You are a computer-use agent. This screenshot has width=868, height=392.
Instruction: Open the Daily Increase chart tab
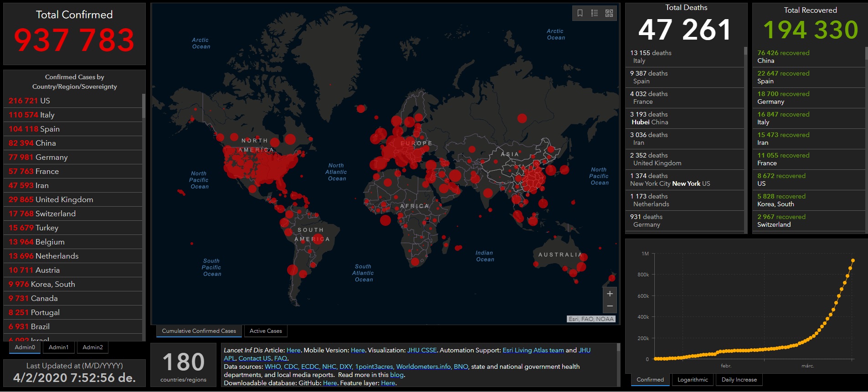739,380
